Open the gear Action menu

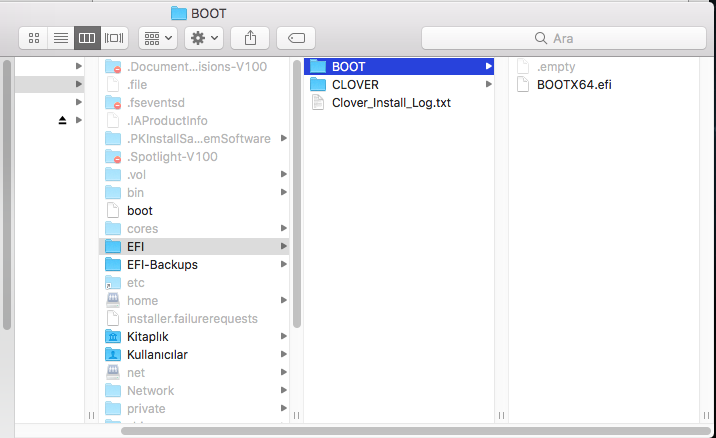(204, 38)
